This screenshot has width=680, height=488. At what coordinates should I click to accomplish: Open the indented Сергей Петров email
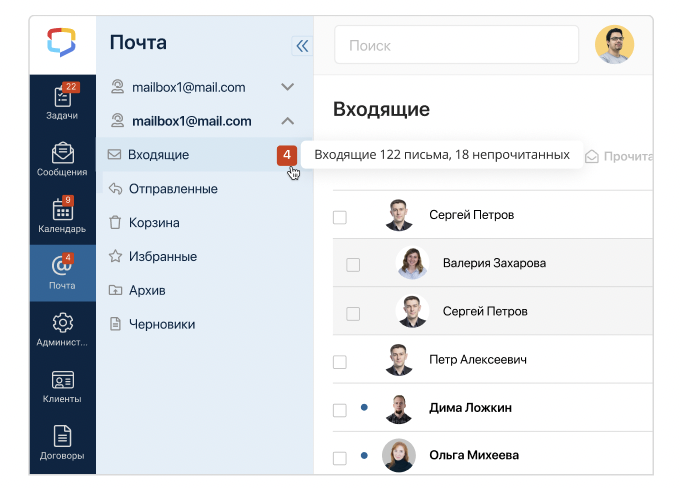tap(493, 311)
